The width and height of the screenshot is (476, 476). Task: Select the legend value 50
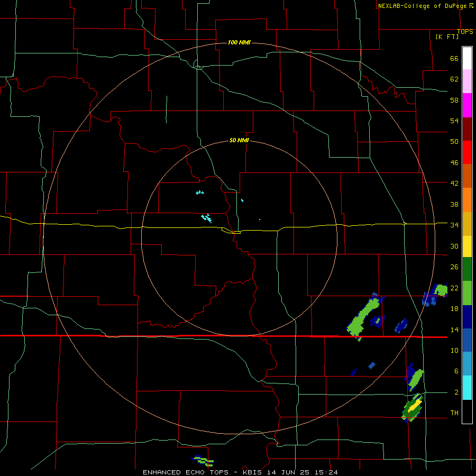point(454,141)
